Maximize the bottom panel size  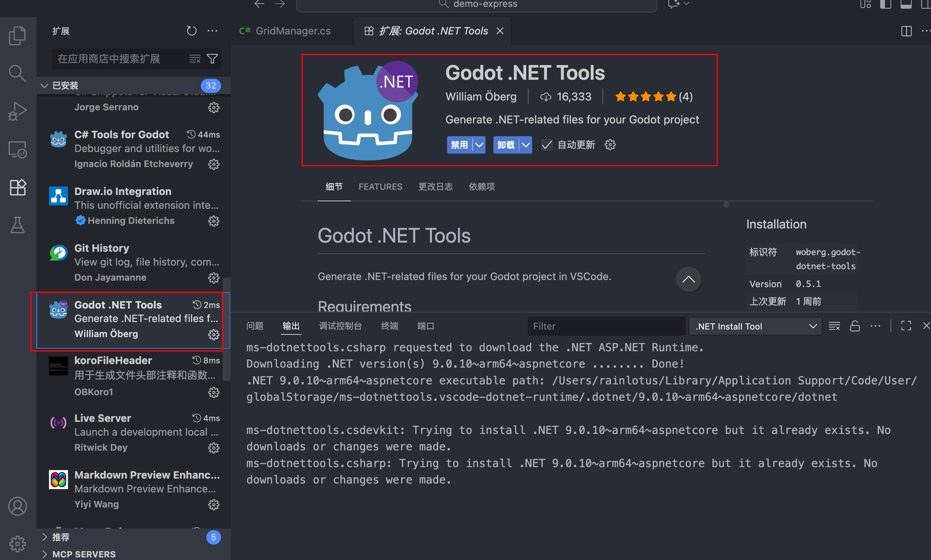[x=906, y=326]
